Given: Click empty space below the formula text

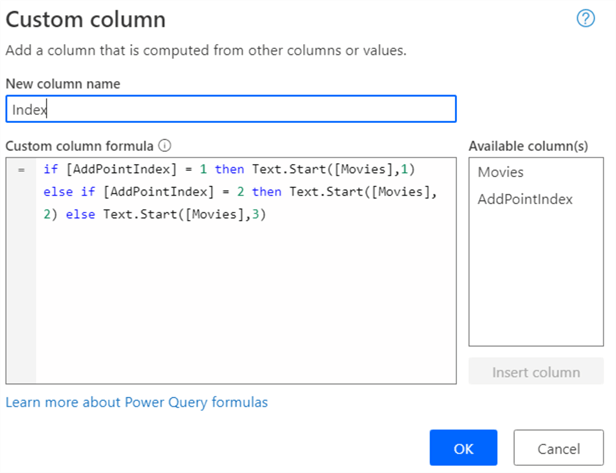Looking at the screenshot, I should point(245,310).
